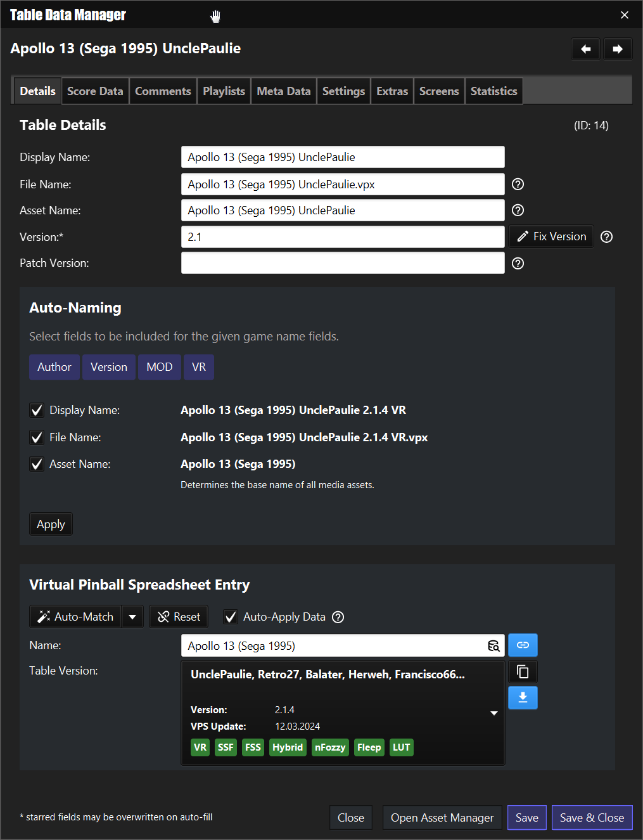Click the Apply button in Auto-Naming

[51, 524]
